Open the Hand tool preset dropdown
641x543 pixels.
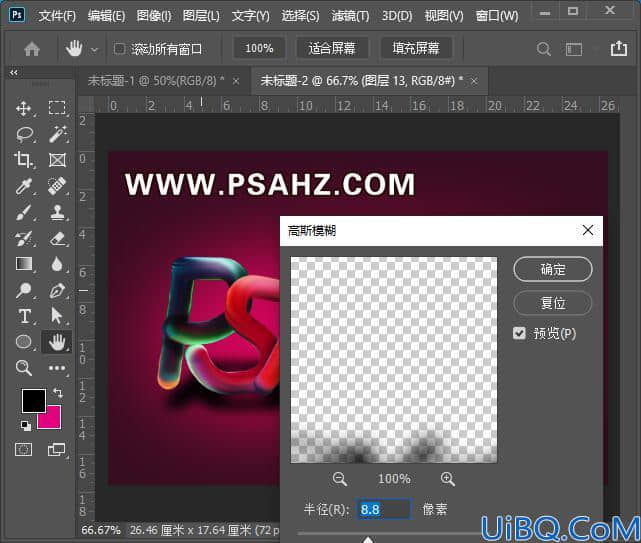[x=94, y=50]
